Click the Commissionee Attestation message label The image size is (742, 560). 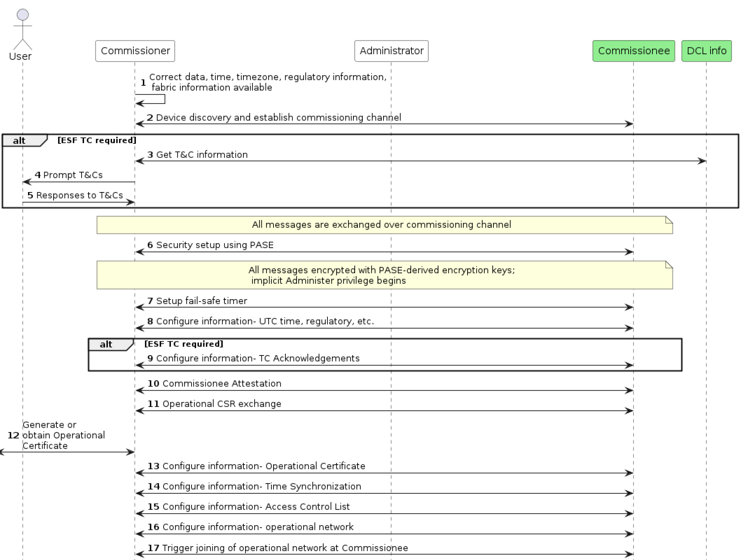point(221,384)
